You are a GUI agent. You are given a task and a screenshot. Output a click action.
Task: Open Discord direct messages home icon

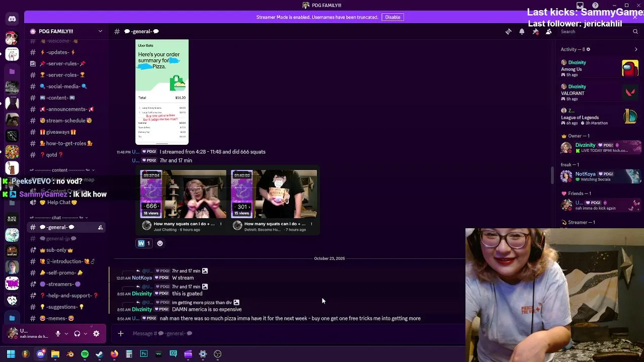pyautogui.click(x=12, y=19)
